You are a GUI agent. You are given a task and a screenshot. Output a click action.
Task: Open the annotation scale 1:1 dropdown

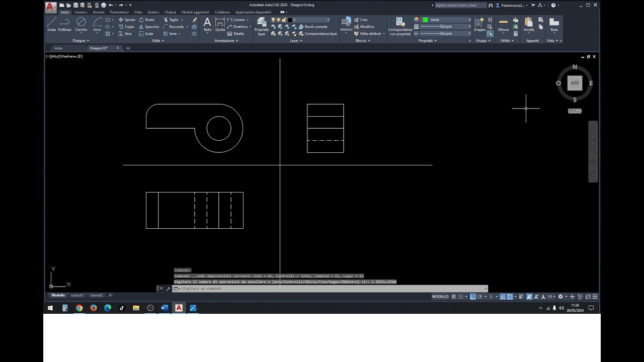551,297
